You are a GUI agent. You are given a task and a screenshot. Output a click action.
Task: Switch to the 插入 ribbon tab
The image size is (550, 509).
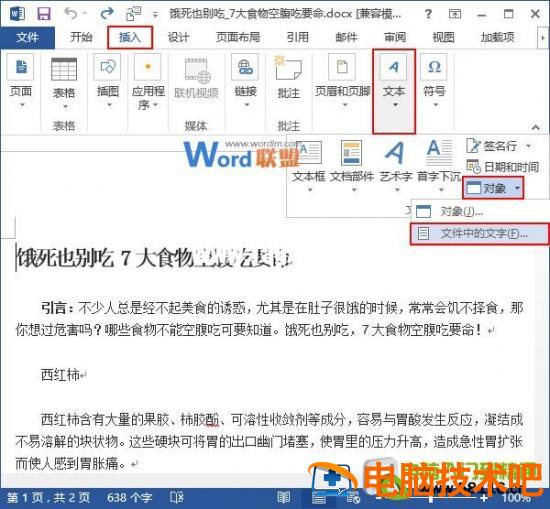[130, 37]
